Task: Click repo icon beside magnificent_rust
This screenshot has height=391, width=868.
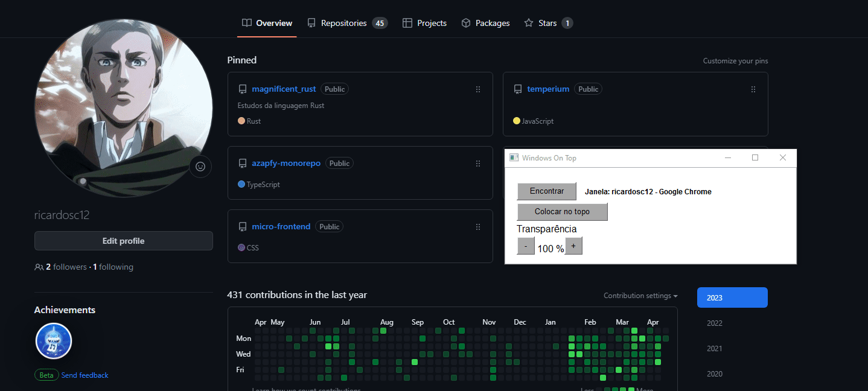Action: click(243, 89)
